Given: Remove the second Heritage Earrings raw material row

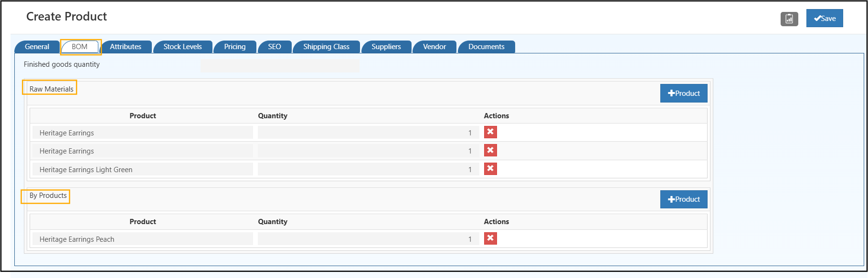Looking at the screenshot, I should click(x=490, y=151).
